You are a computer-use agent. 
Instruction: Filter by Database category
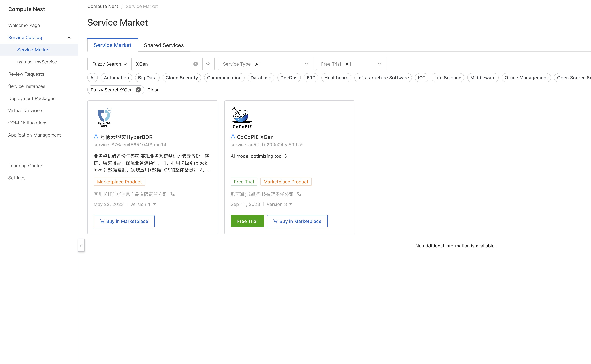pyautogui.click(x=261, y=77)
